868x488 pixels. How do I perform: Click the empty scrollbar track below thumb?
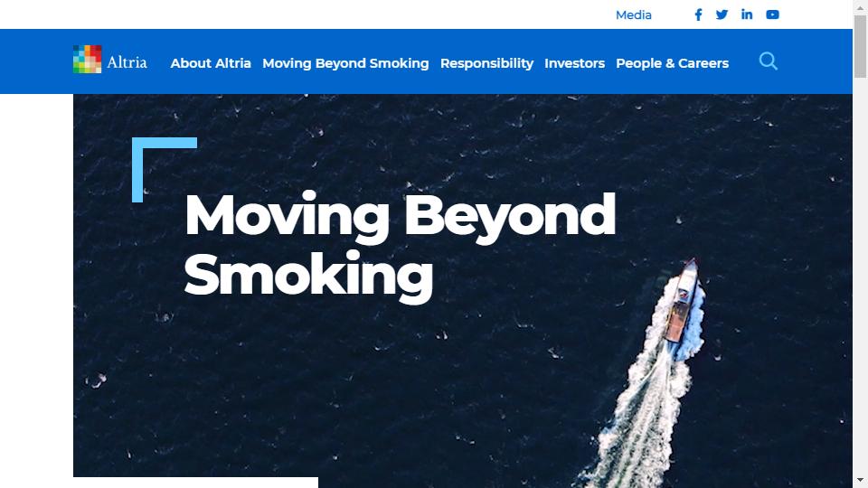pos(860,275)
